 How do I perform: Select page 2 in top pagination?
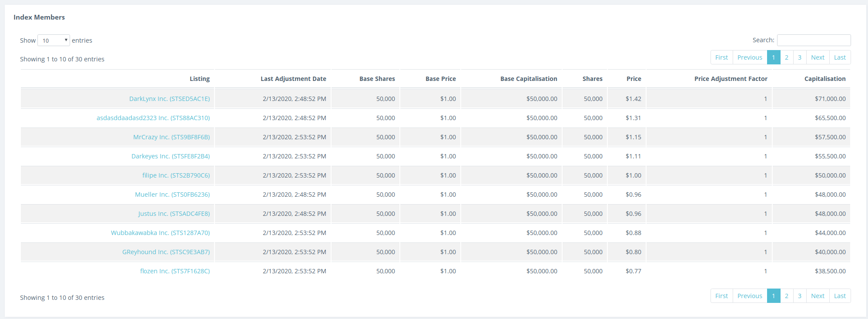point(787,57)
